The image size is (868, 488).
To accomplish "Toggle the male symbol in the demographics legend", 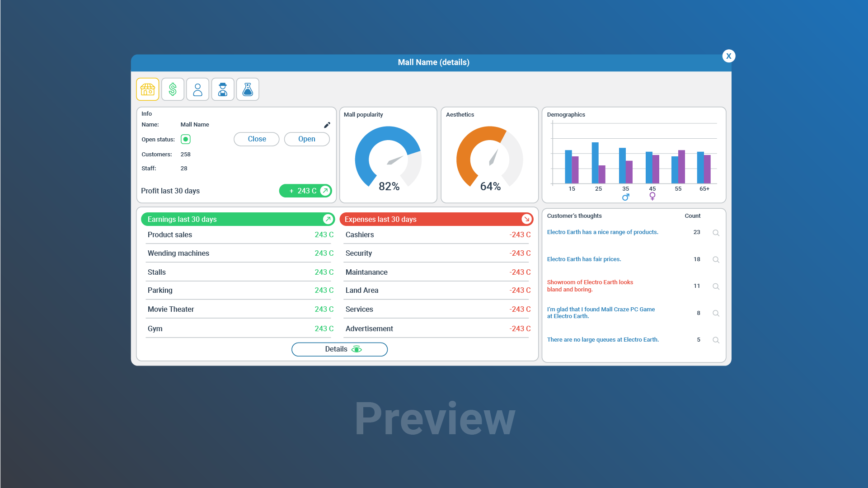I will (625, 197).
